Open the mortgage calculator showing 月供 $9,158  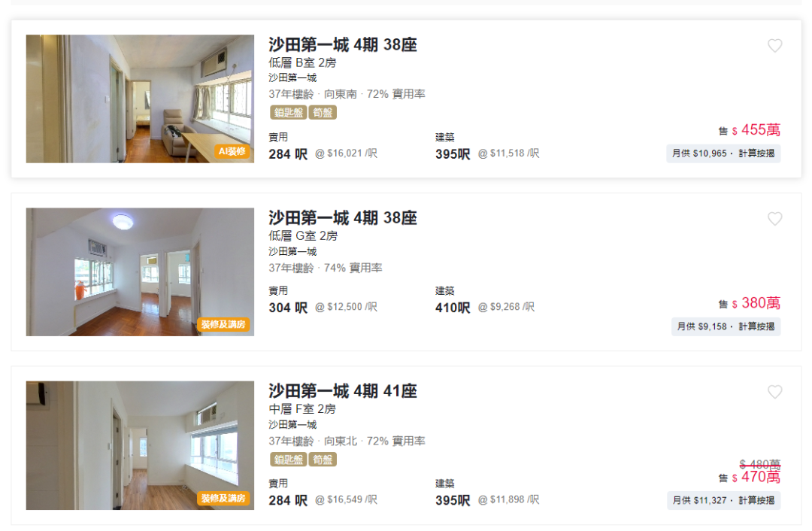726,326
